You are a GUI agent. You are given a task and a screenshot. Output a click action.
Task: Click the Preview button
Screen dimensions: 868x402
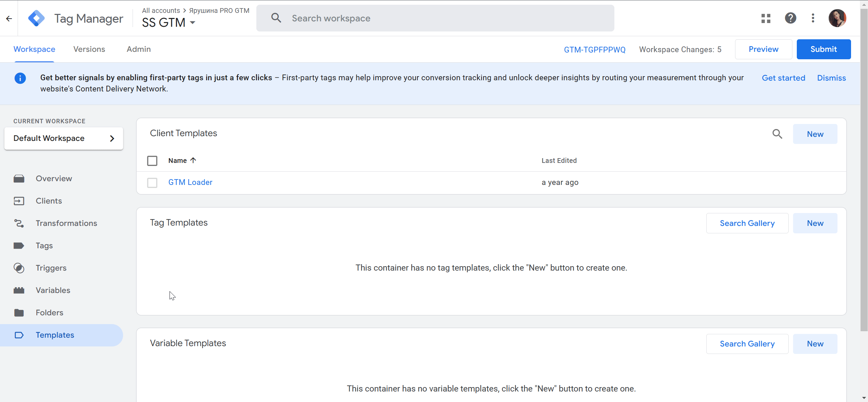764,49
